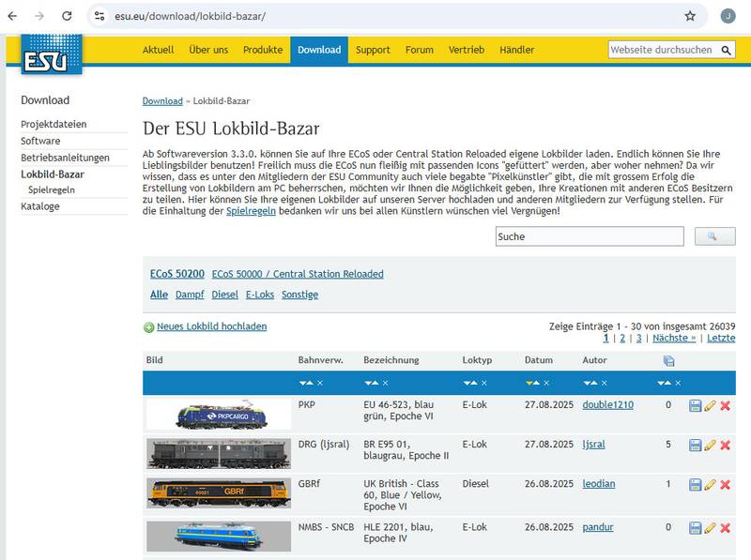Open the Produkte menu

[x=263, y=50]
